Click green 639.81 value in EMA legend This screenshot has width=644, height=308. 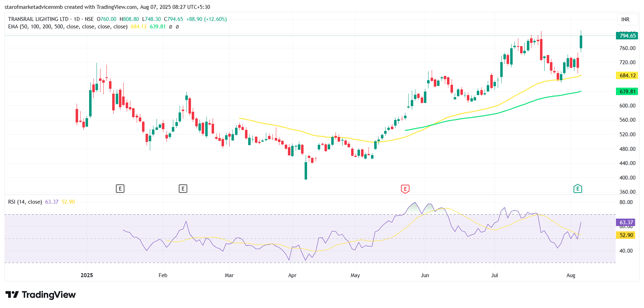158,27
